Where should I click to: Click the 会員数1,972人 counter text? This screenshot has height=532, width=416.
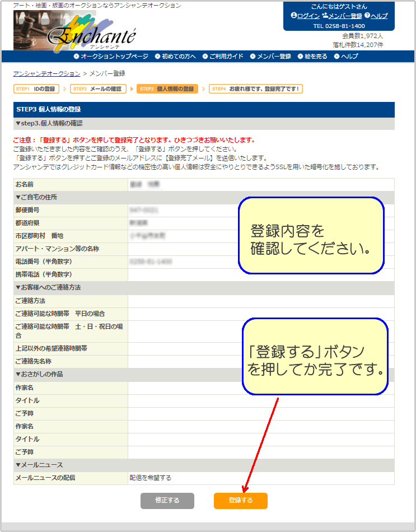tap(362, 36)
